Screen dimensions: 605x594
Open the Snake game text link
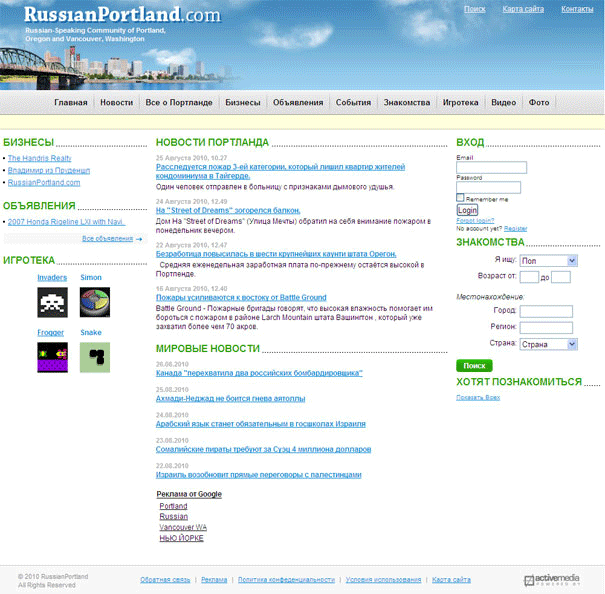91,333
